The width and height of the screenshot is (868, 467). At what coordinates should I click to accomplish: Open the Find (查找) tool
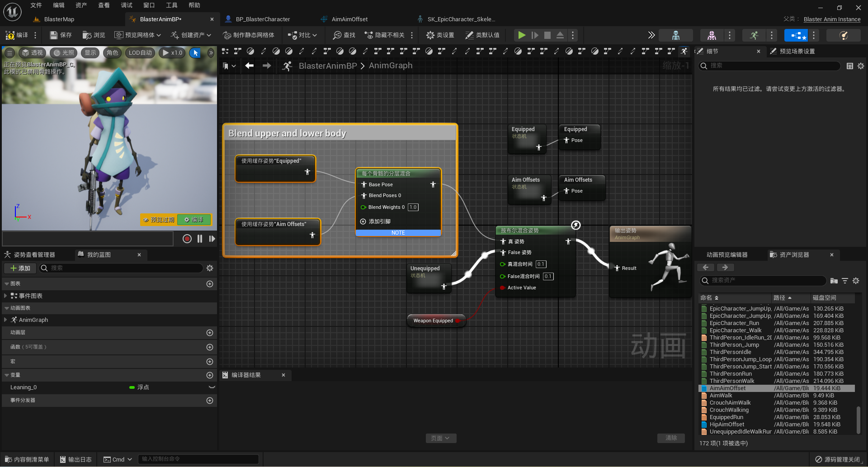344,35
